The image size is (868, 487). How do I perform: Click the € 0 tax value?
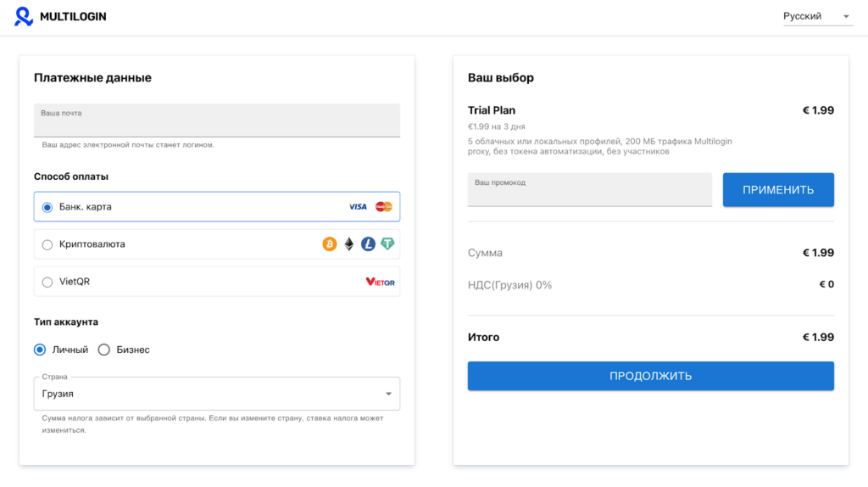tap(826, 284)
